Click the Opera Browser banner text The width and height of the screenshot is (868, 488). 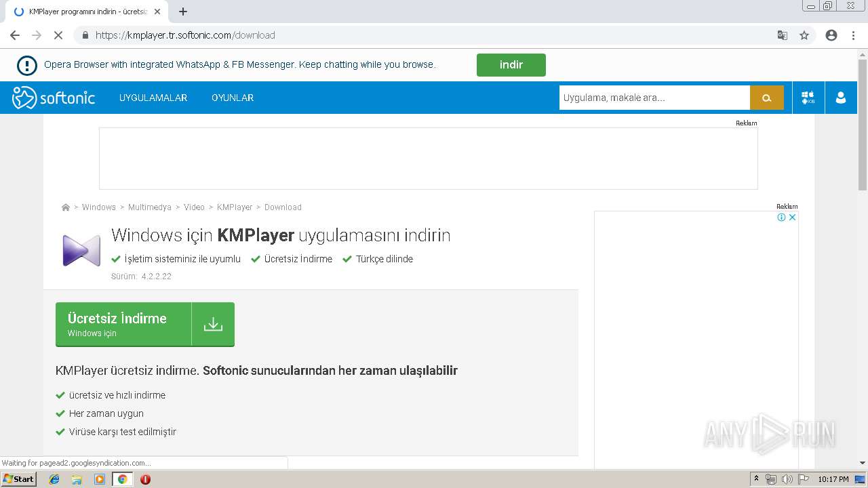coord(240,65)
